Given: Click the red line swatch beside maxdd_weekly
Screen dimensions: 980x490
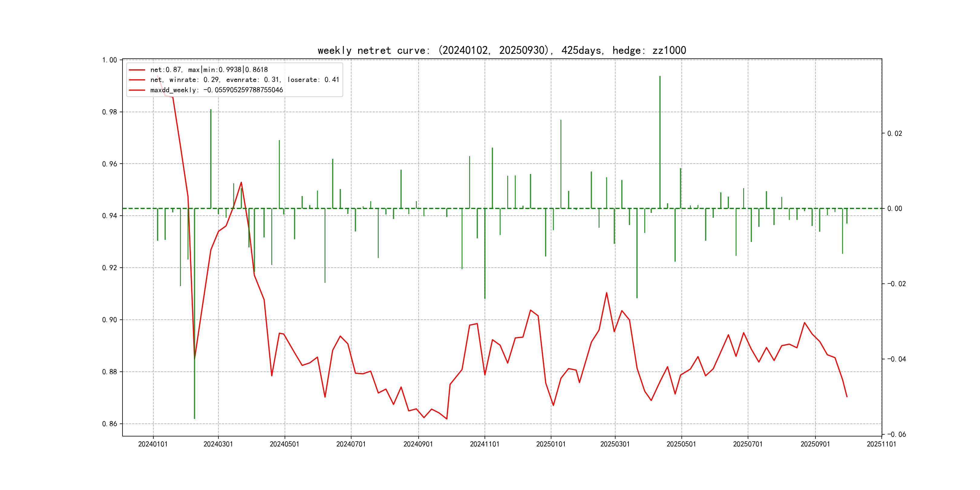Looking at the screenshot, I should pos(137,90).
